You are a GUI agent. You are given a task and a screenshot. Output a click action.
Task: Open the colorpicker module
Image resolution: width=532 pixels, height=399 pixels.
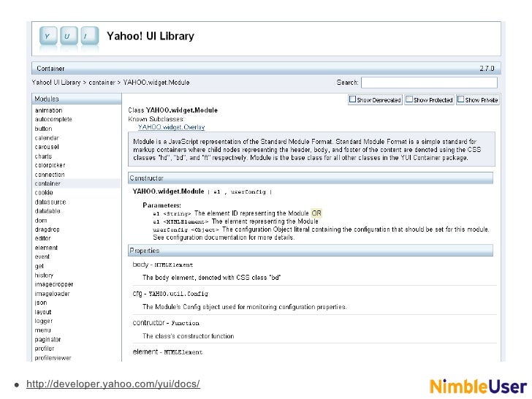pos(50,165)
